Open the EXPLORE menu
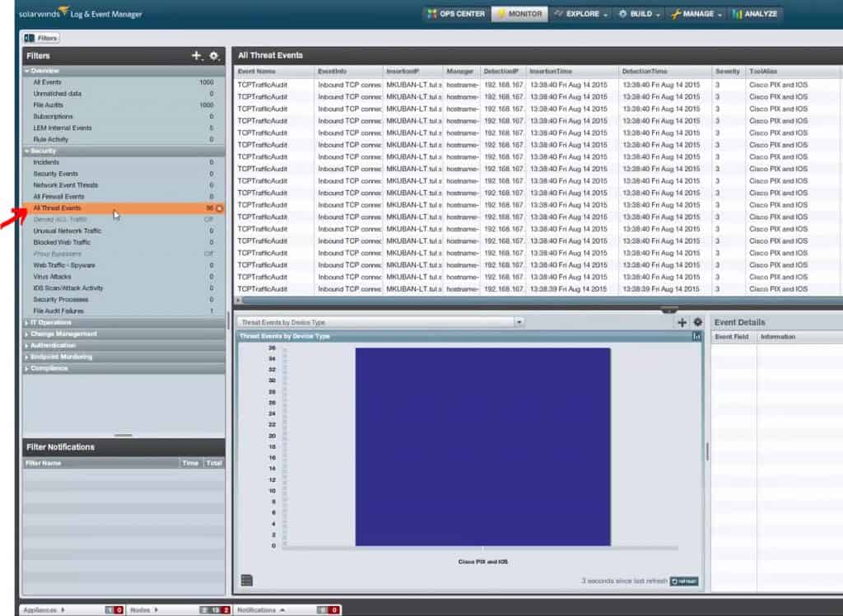Image resolution: width=843 pixels, height=616 pixels. (580, 14)
